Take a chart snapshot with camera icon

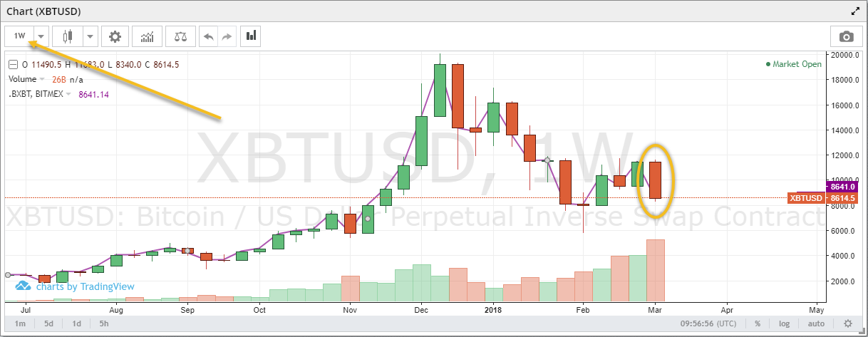[846, 36]
